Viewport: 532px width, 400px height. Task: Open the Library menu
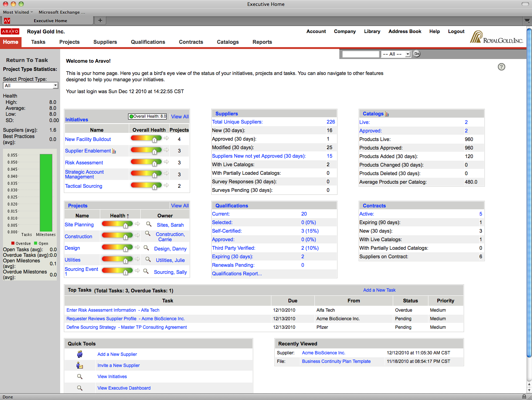click(372, 32)
